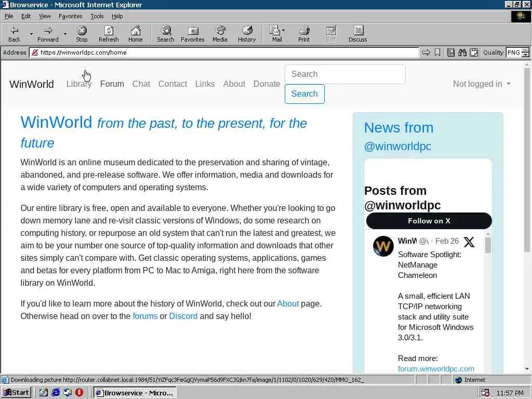Click the forums link in paragraph
The height and width of the screenshot is (399, 532).
[145, 316]
